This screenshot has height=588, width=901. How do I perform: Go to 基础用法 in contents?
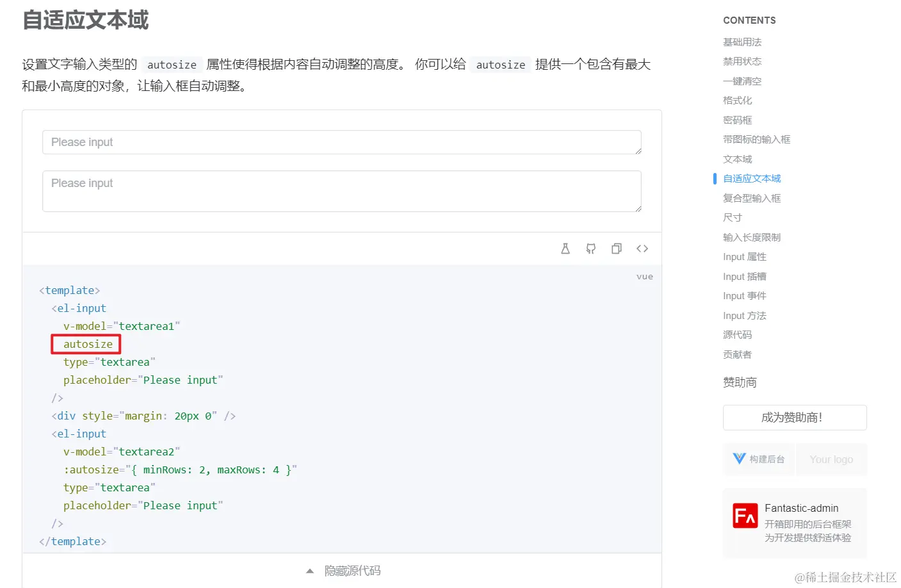[x=742, y=42]
